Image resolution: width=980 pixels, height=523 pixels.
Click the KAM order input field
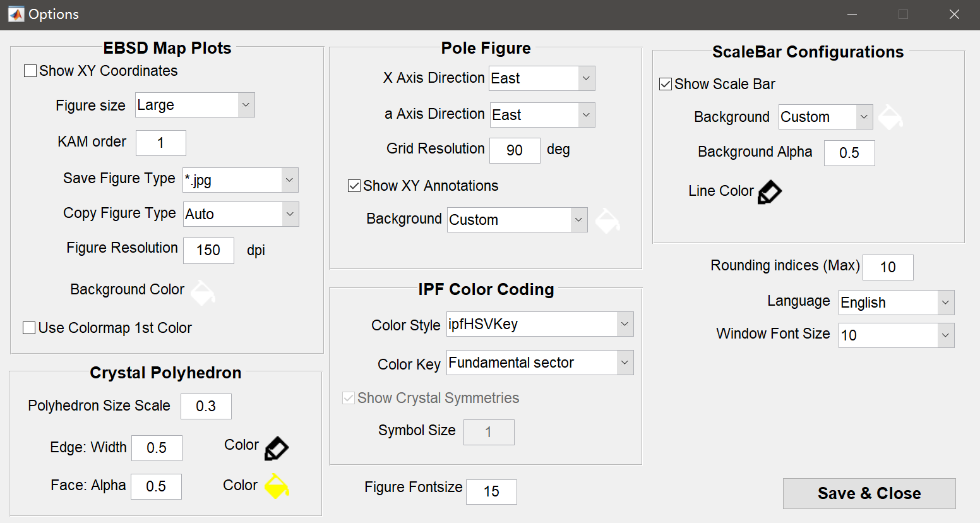tap(160, 143)
